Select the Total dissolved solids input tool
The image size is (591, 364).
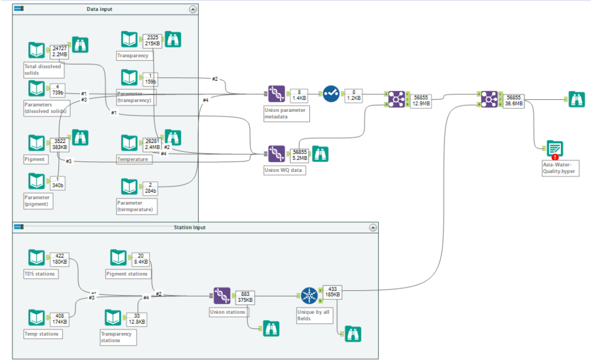(36, 50)
